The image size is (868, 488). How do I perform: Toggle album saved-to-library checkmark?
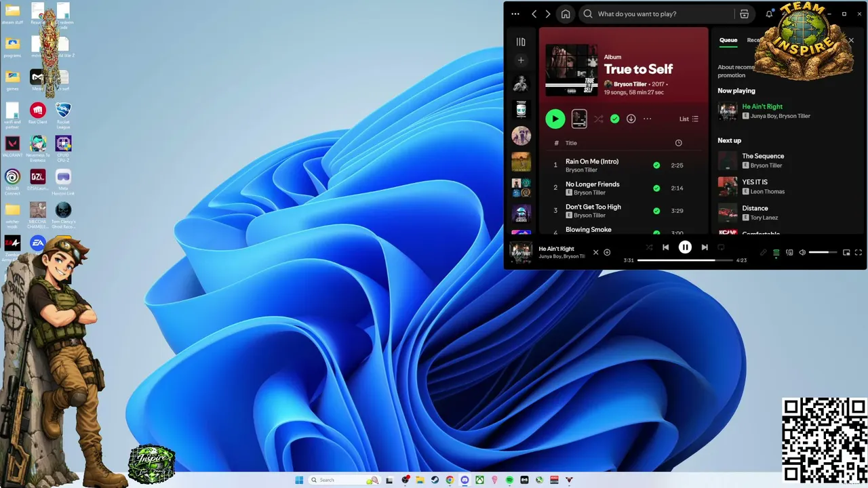coord(614,119)
